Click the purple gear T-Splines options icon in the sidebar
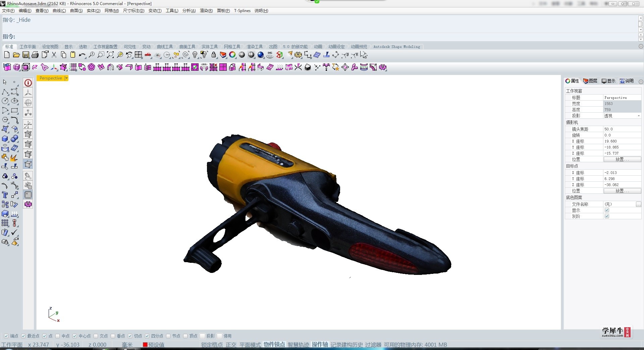Image resolution: width=644 pixels, height=350 pixels. click(x=28, y=204)
